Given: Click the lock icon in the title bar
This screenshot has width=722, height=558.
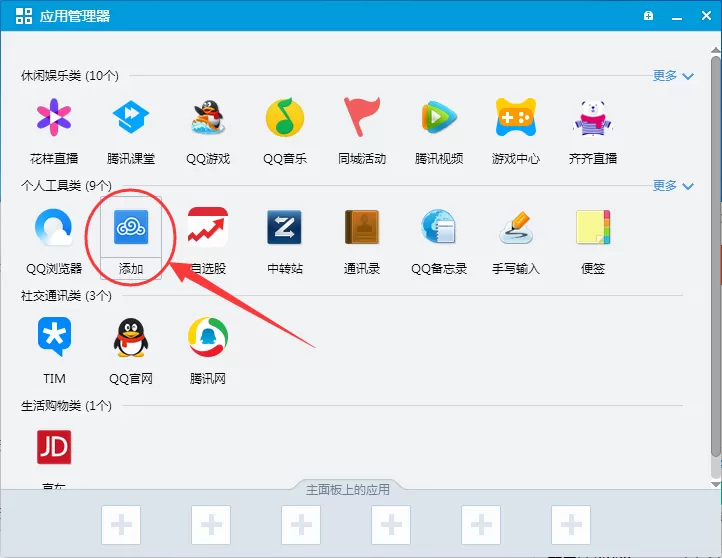Looking at the screenshot, I should [648, 16].
